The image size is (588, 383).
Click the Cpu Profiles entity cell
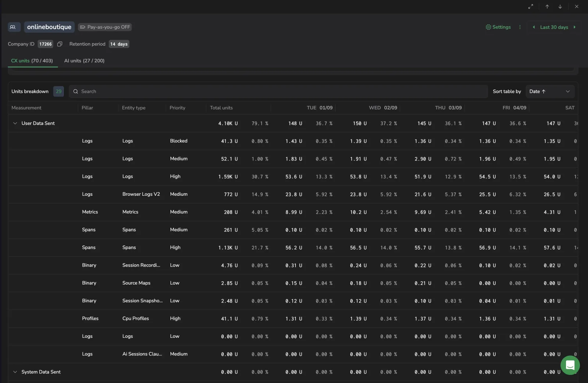(136, 318)
